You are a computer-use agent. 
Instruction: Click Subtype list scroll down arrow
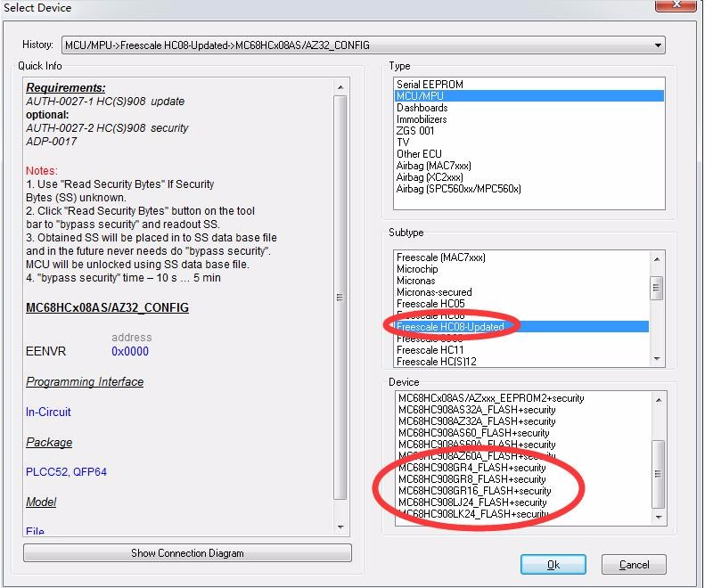pyautogui.click(x=657, y=359)
